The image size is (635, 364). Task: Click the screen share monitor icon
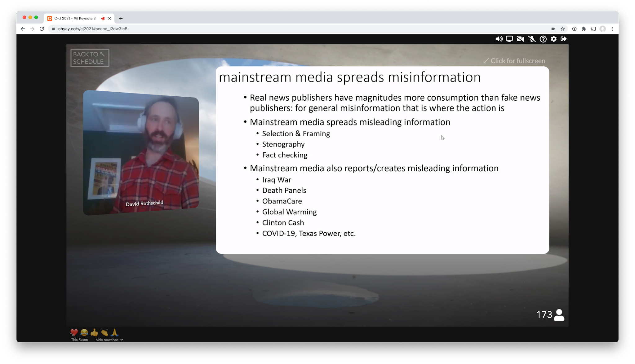tap(509, 39)
